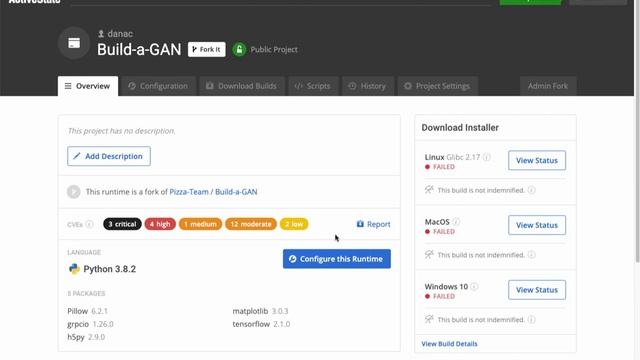
Task: Click the not-indemnified icon under Windows 10
Action: (429, 319)
